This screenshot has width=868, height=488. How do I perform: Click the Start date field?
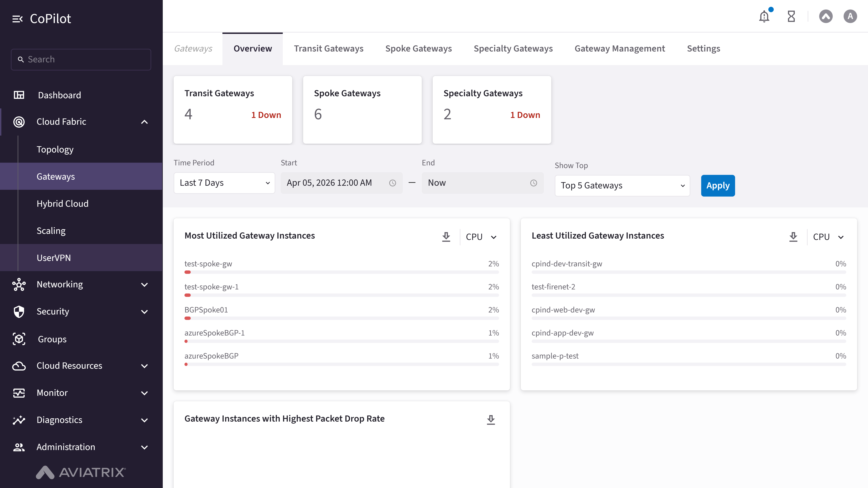(x=342, y=183)
